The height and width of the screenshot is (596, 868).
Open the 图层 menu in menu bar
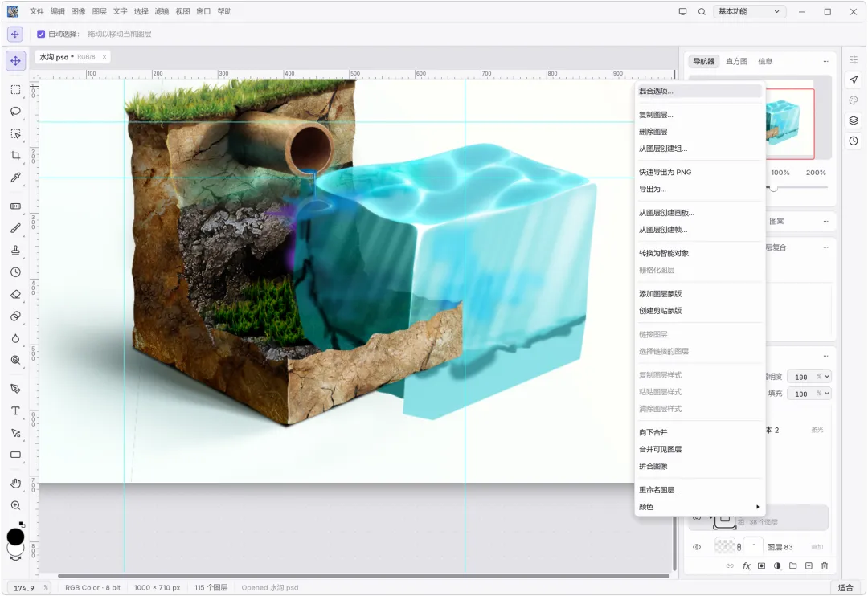click(99, 11)
